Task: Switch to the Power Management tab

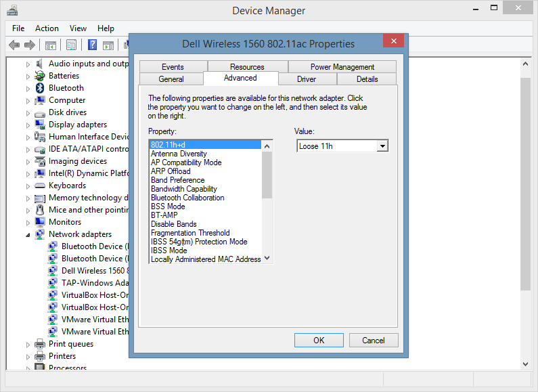Action: [342, 66]
